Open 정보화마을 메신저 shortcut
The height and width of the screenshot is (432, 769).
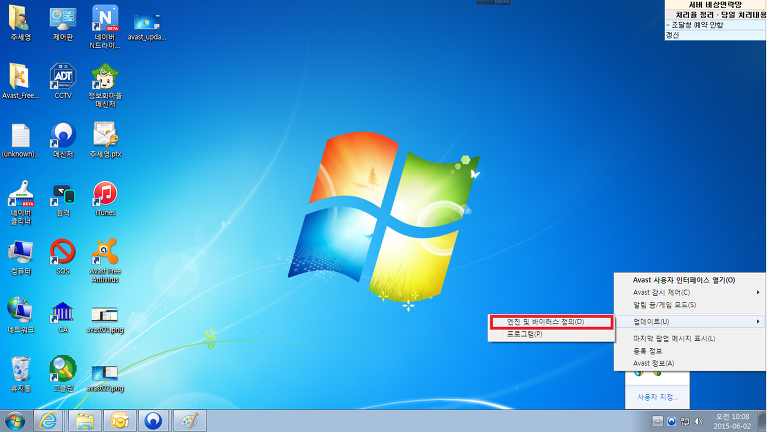point(105,86)
